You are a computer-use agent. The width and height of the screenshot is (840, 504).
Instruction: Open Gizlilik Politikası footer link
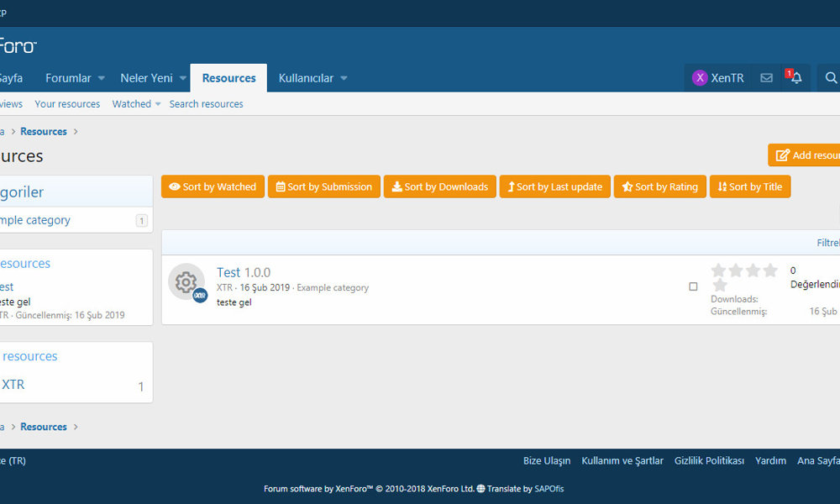[709, 460]
